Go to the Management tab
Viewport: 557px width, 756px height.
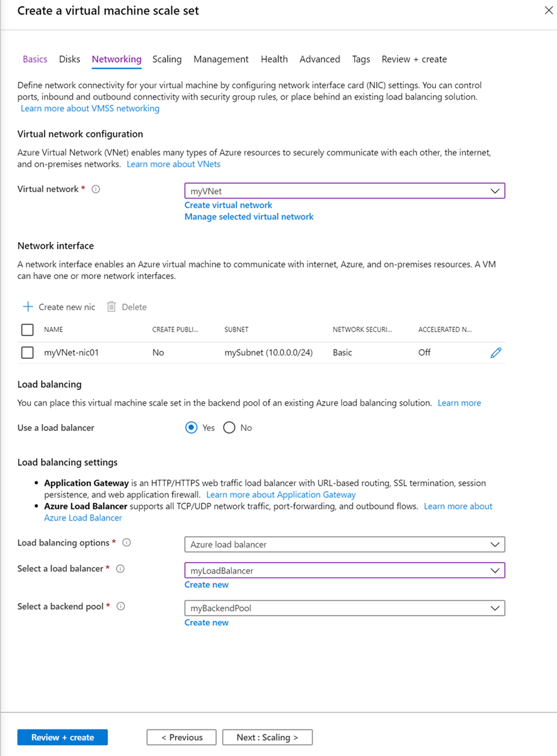pyautogui.click(x=221, y=59)
